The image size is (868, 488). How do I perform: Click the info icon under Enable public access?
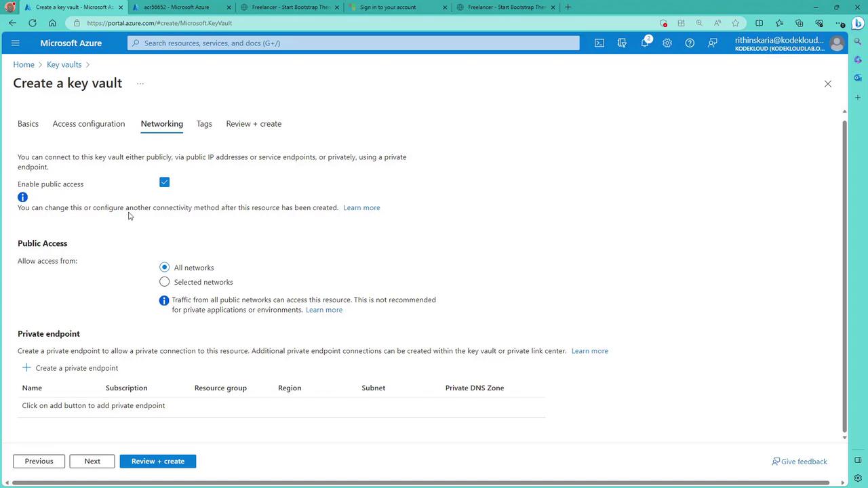pyautogui.click(x=22, y=197)
